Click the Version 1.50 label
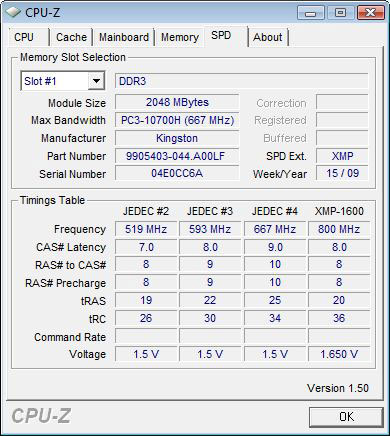390x436 pixels. 338,388
